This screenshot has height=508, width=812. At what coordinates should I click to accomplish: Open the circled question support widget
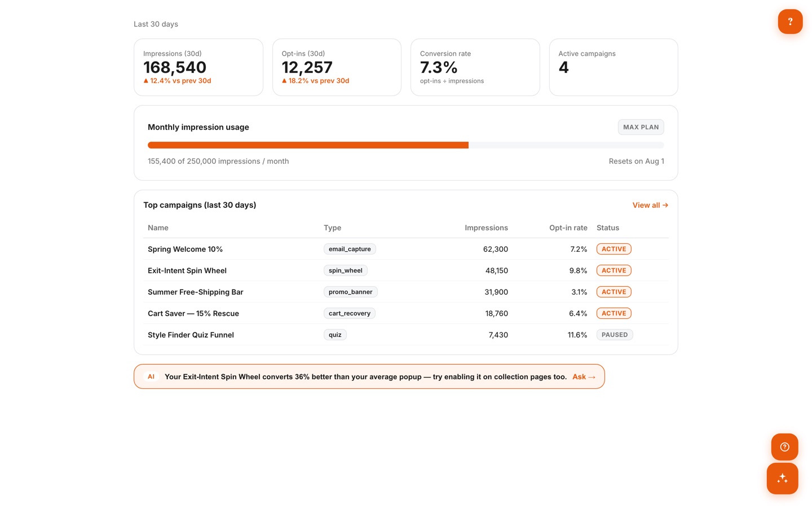coord(784,447)
